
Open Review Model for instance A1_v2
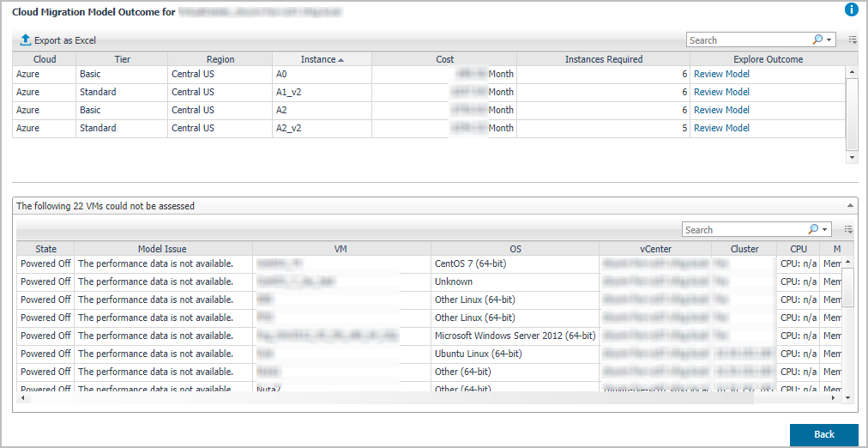point(721,92)
